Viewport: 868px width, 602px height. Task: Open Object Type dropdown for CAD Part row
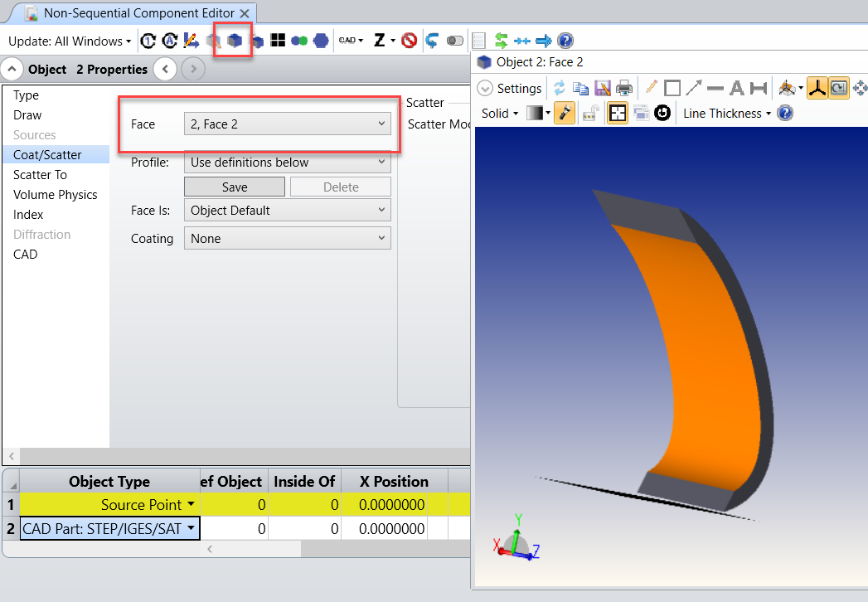click(x=191, y=528)
